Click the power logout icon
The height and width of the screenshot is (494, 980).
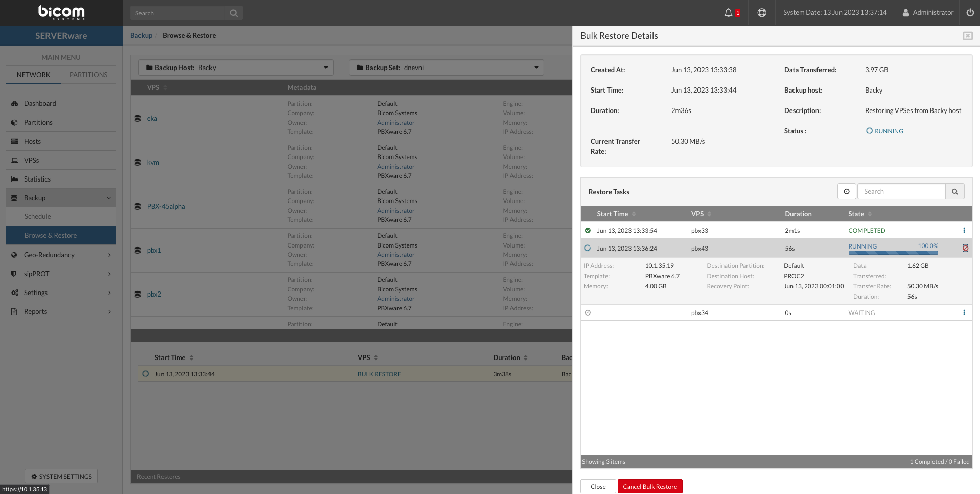pyautogui.click(x=970, y=13)
